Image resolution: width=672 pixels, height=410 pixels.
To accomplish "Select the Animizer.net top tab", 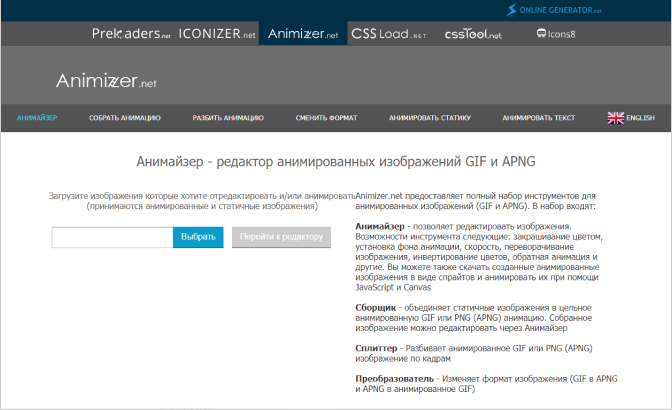I will point(303,33).
